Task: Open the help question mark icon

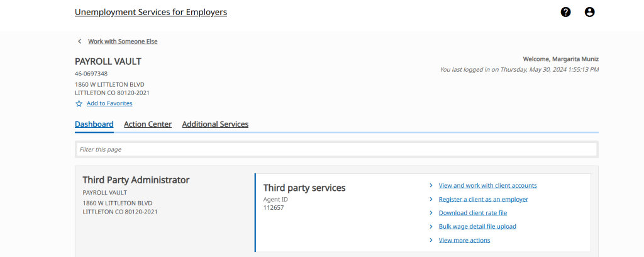Action: [565, 13]
